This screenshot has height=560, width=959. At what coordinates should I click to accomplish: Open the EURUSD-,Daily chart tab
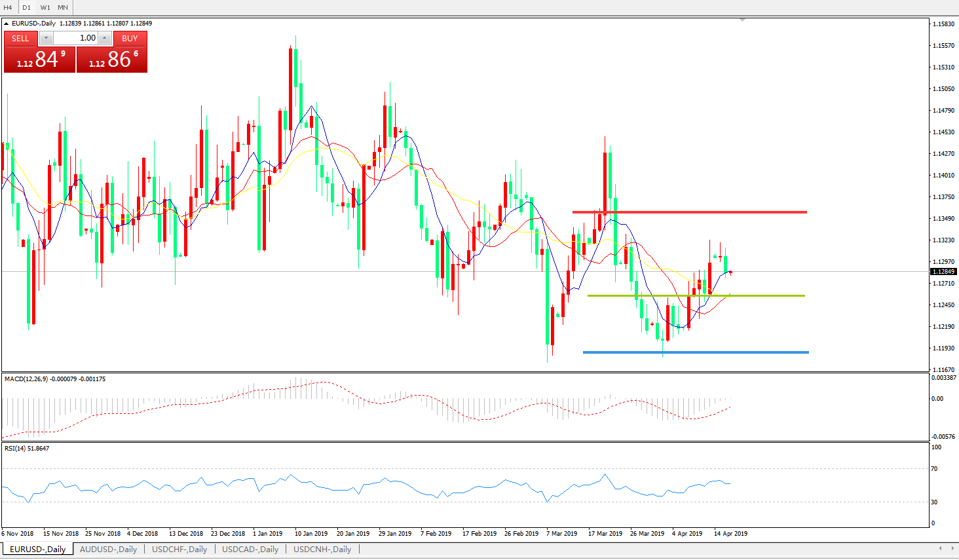37,549
